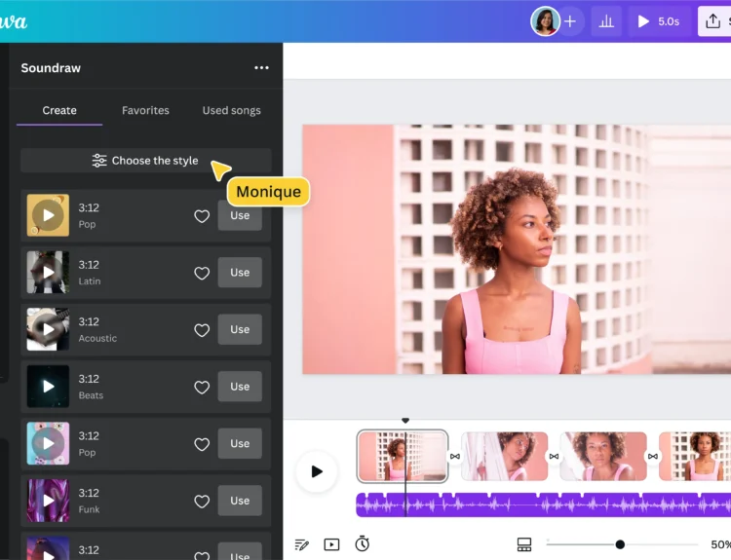Image resolution: width=731 pixels, height=560 pixels.
Task: Play the Acoustic track preview
Action: 48,329
